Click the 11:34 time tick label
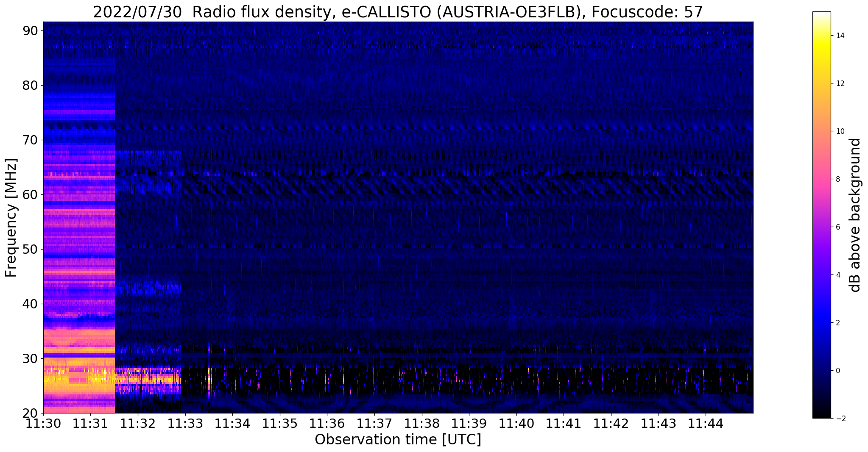 pyautogui.click(x=232, y=423)
